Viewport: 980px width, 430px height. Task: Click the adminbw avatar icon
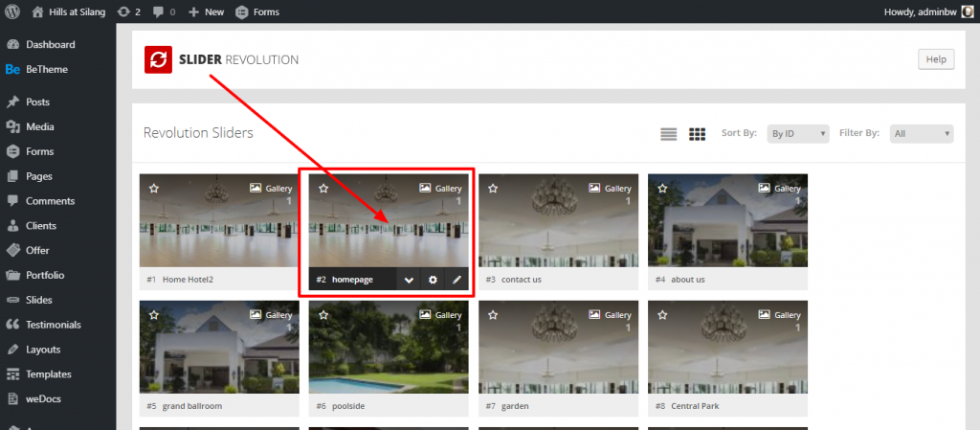click(967, 11)
